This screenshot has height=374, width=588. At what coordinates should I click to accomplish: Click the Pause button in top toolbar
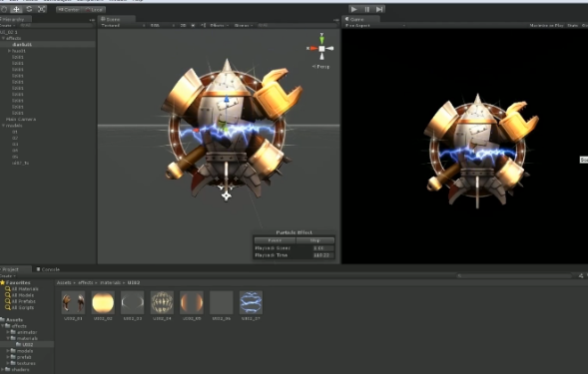[x=366, y=9]
